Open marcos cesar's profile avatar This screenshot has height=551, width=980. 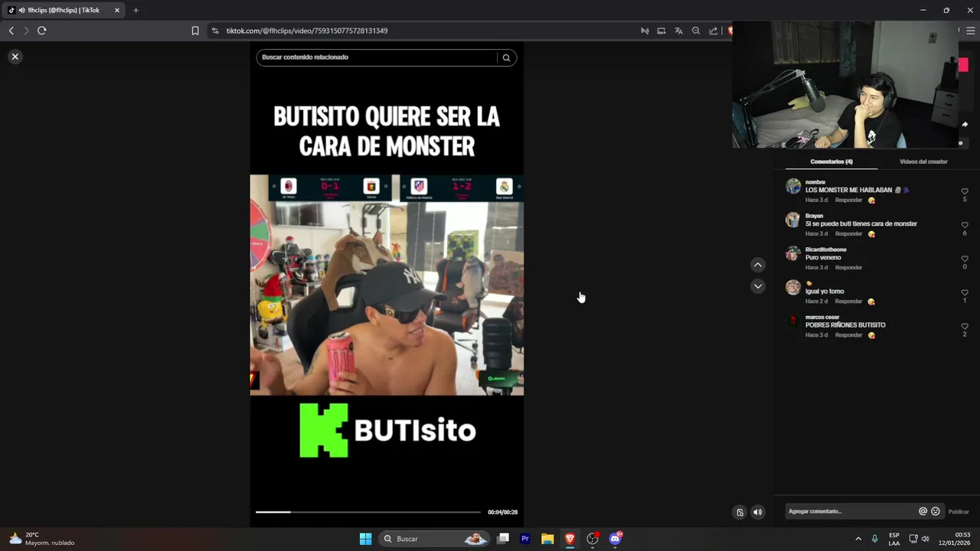tap(793, 321)
